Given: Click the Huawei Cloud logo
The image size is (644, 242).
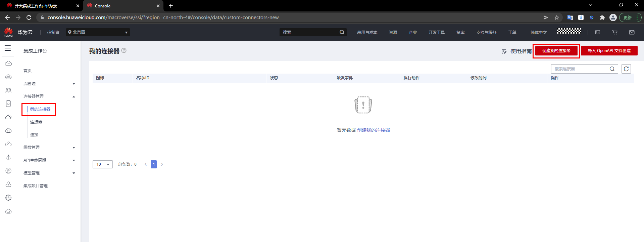Looking at the screenshot, I should click(8, 32).
